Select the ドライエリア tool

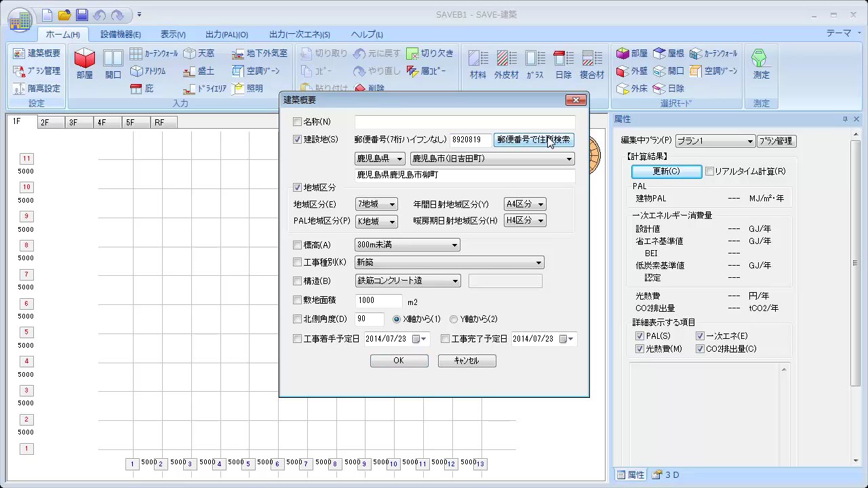click(x=205, y=88)
